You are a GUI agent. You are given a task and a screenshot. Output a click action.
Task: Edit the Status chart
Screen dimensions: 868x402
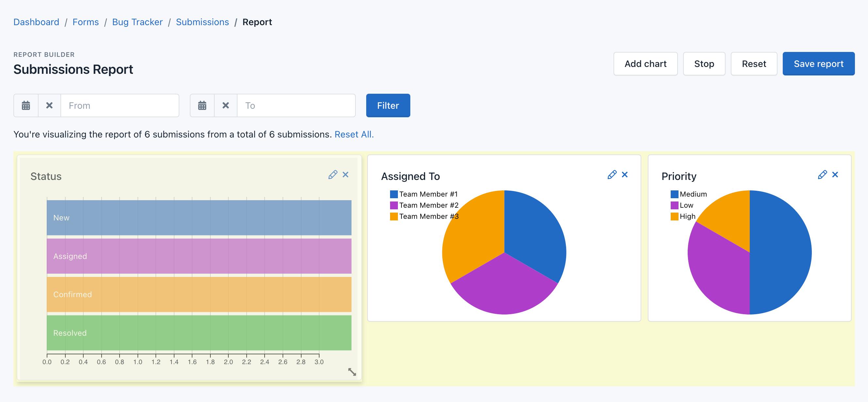pyautogui.click(x=333, y=174)
